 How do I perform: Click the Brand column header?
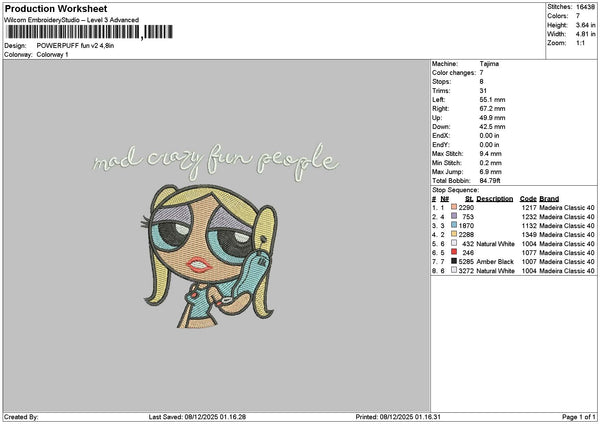(549, 199)
